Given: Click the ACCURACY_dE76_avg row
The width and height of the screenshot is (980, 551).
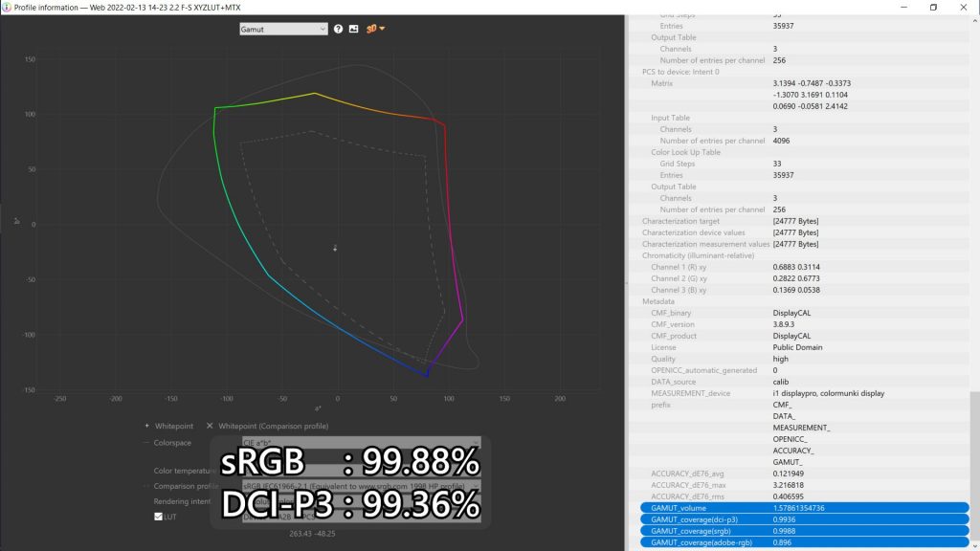Looking at the screenshot, I should click(804, 474).
